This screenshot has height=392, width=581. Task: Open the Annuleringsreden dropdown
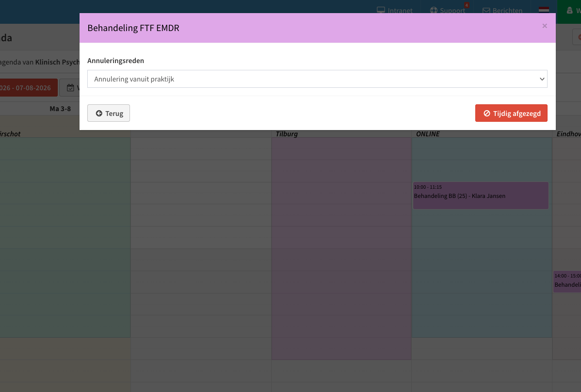tap(317, 79)
